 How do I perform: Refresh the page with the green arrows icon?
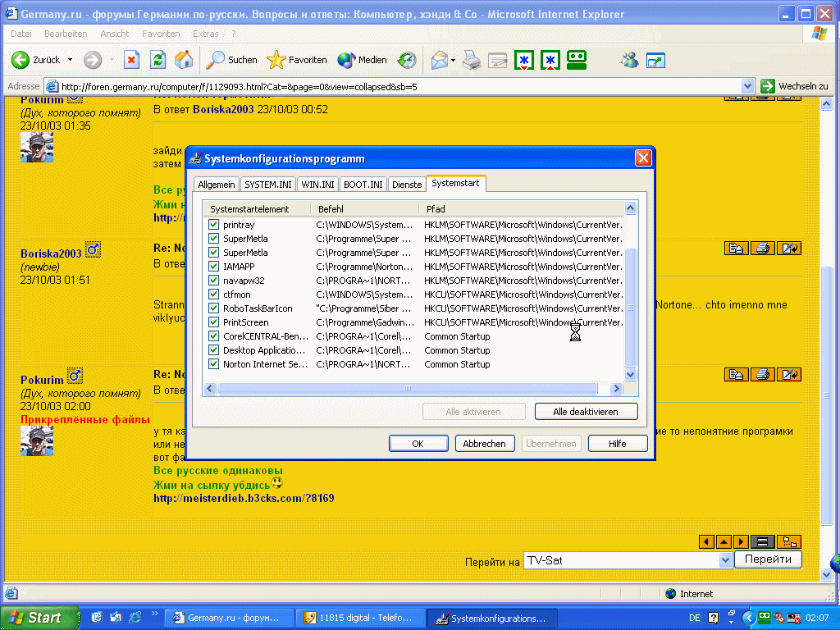click(157, 60)
